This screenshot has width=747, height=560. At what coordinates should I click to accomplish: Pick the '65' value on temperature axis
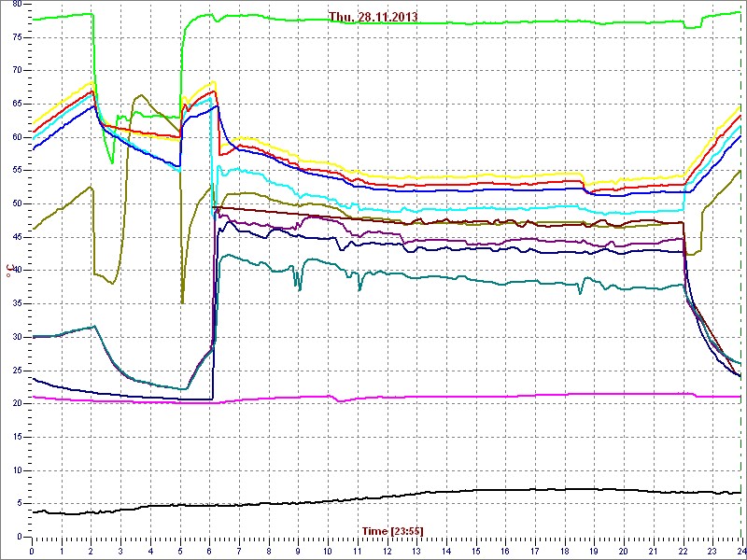pos(17,104)
